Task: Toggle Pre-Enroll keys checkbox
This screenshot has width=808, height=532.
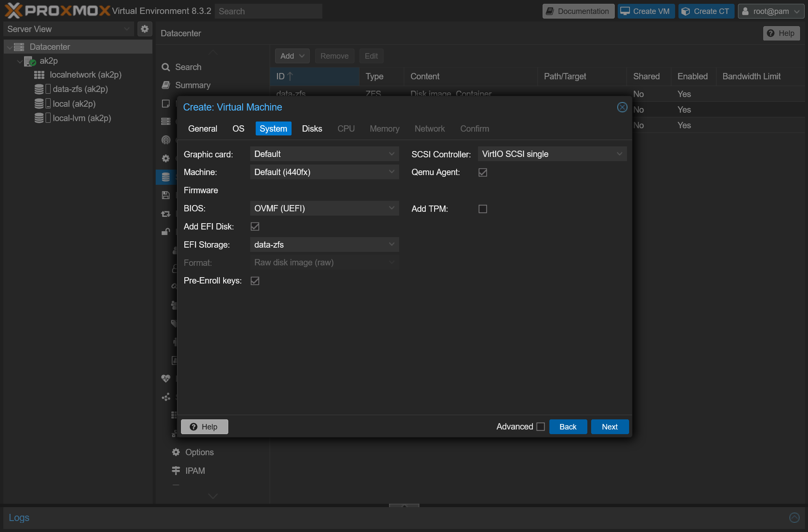Action: pos(255,281)
